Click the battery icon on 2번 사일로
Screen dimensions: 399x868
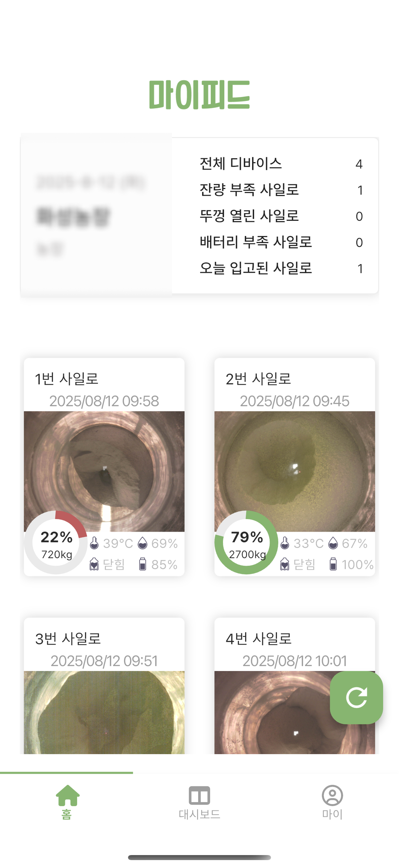coord(333,564)
